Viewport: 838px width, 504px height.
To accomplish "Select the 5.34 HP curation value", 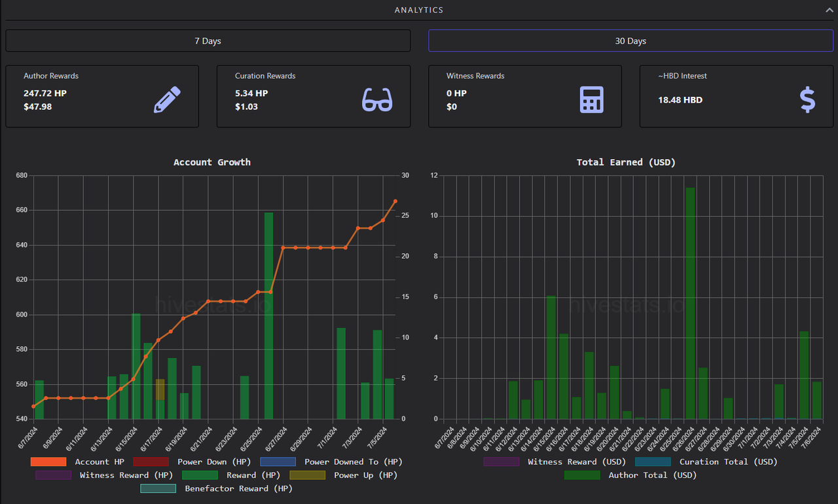I will 251,94.
